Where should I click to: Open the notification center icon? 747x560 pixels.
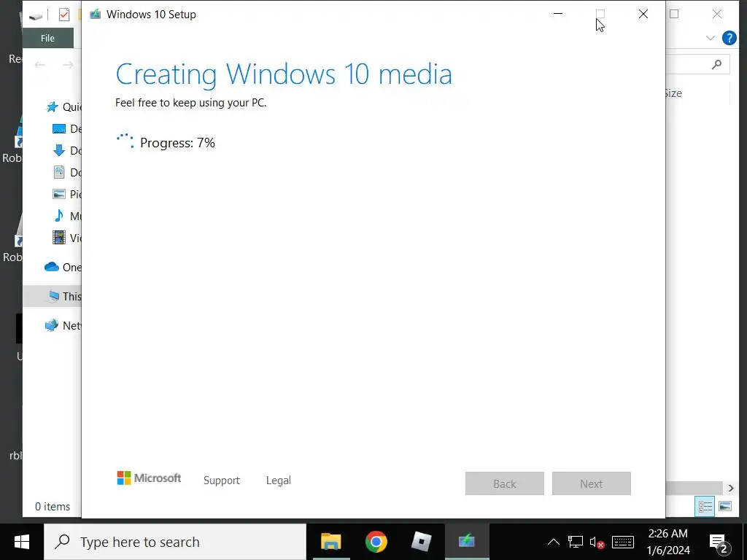(720, 542)
